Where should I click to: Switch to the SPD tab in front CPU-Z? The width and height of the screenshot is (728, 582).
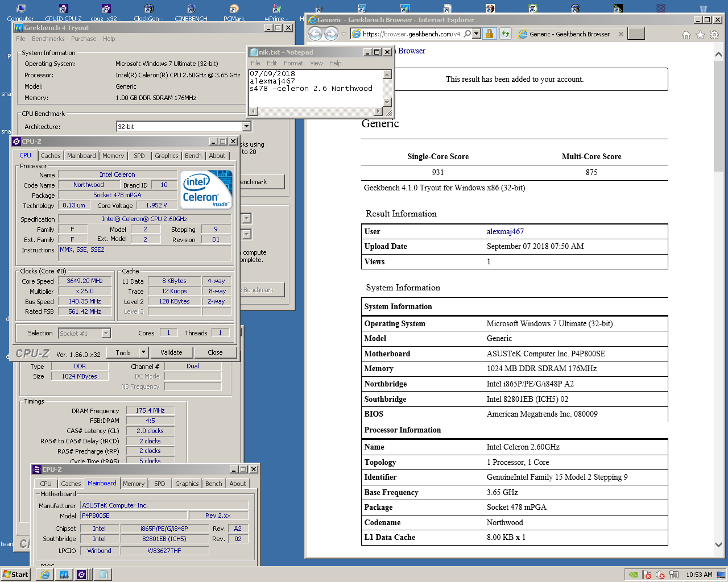[x=139, y=156]
